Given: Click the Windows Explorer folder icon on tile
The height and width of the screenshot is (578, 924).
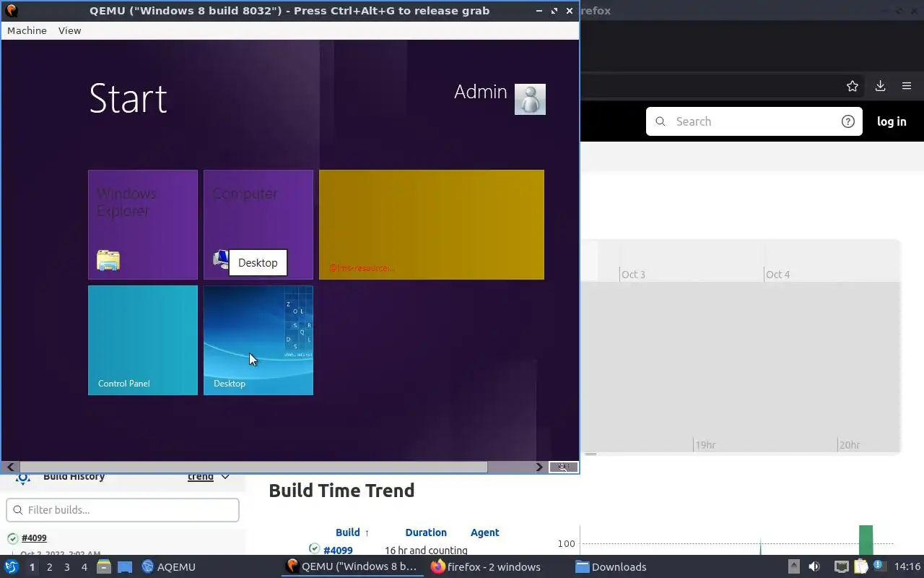Looking at the screenshot, I should pos(108,260).
